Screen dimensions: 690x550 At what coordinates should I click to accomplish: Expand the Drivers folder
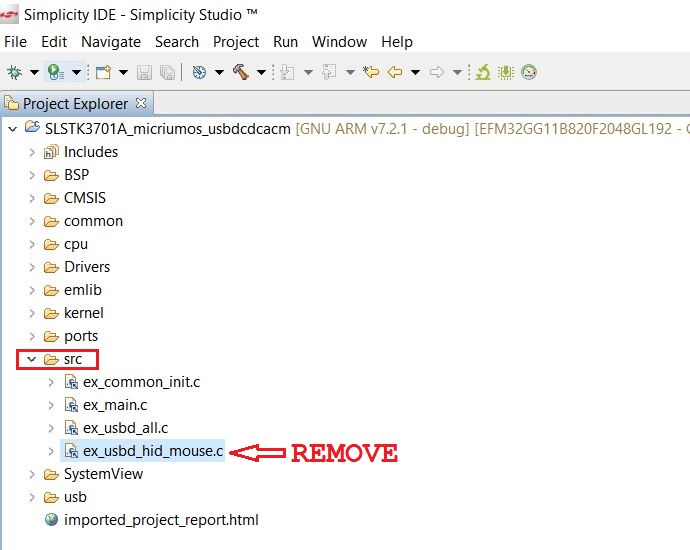[x=32, y=267]
